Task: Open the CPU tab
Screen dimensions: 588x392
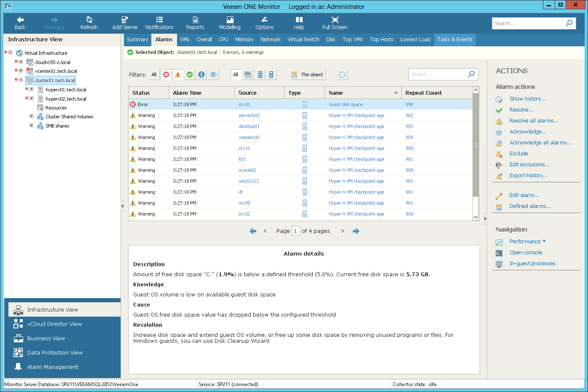Action: [x=223, y=40]
